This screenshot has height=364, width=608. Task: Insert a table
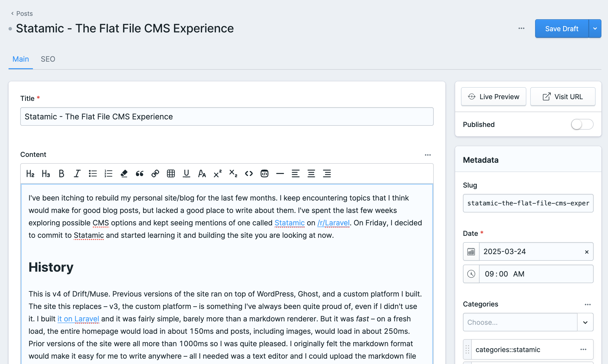pyautogui.click(x=171, y=174)
